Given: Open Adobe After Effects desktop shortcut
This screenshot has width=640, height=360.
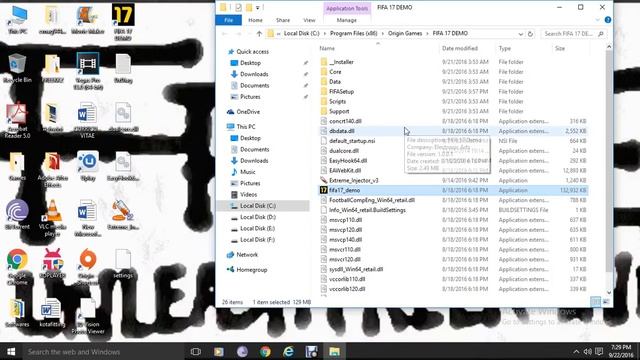Looking at the screenshot, I should coord(52,169).
